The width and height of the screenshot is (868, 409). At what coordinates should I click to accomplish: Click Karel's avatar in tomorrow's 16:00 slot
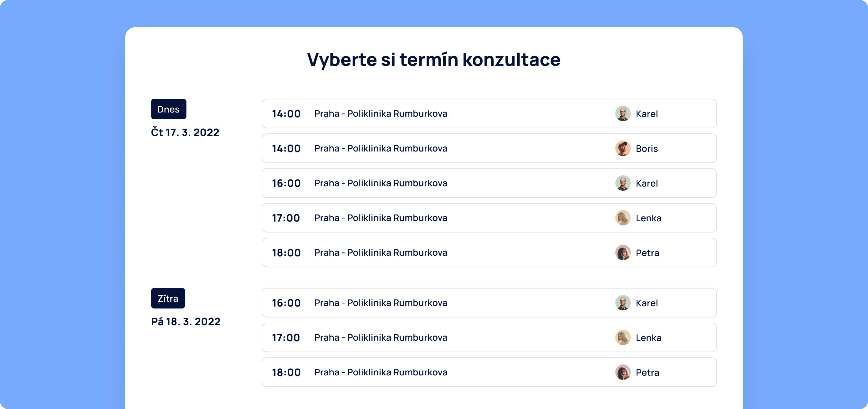623,303
